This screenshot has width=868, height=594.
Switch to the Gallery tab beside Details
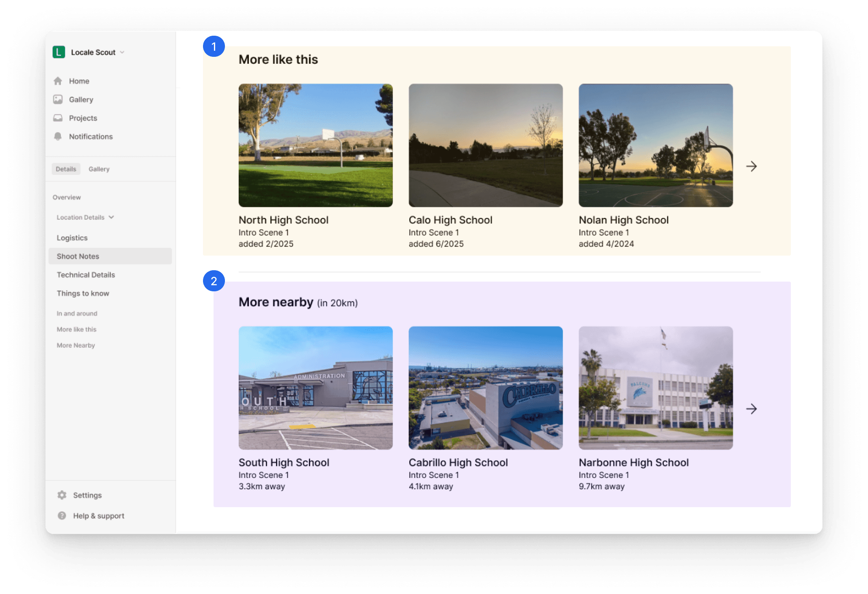click(x=99, y=169)
